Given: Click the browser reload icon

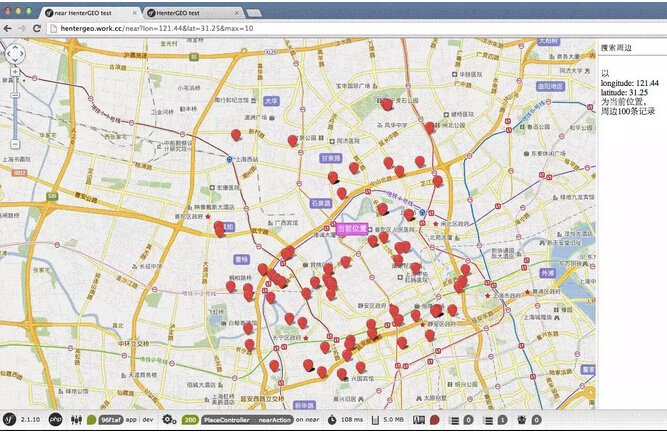Looking at the screenshot, I should click(37, 28).
